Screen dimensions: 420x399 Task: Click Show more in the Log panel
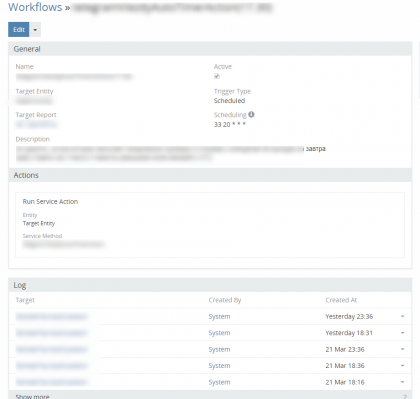click(32, 396)
